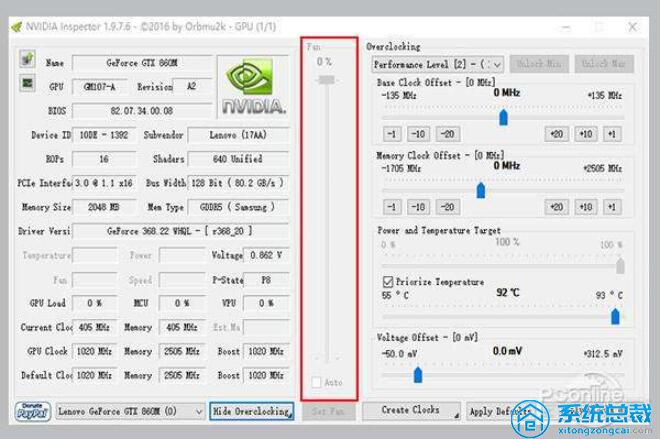This screenshot has height=439, width=661.
Task: Click the Name field GeForce GTX 860M
Action: point(142,63)
